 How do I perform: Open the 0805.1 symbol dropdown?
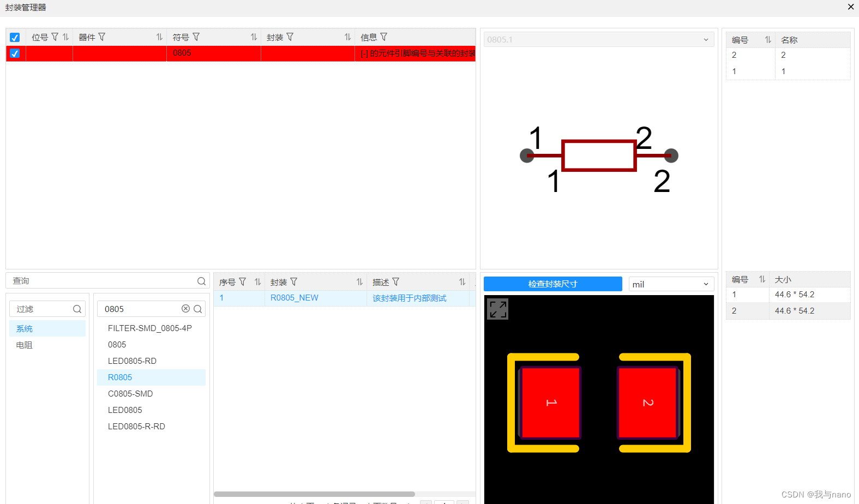pos(599,39)
